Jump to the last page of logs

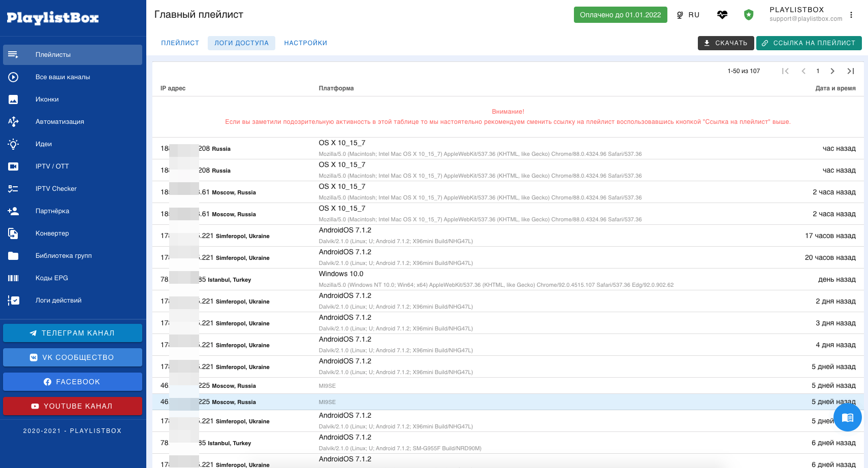pos(851,71)
